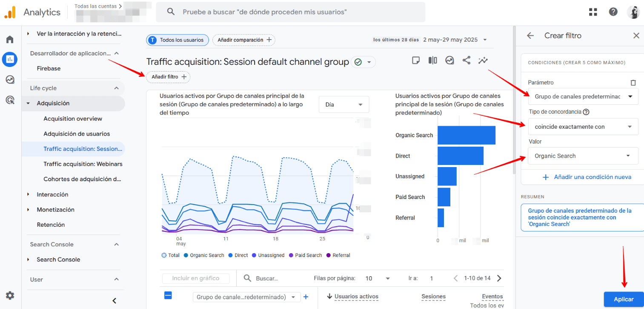Viewport: 644px width, 309px height.
Task: Open the Google apps grid icon
Action: point(593,12)
